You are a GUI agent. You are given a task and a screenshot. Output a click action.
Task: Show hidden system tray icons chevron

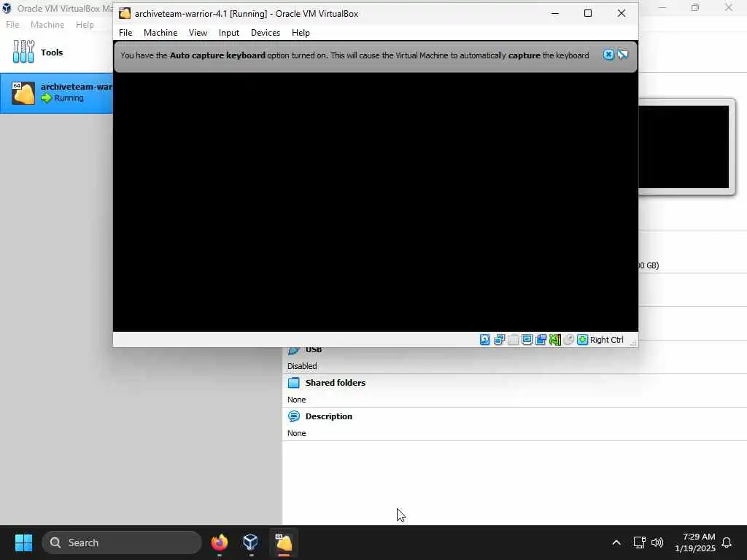tap(616, 542)
